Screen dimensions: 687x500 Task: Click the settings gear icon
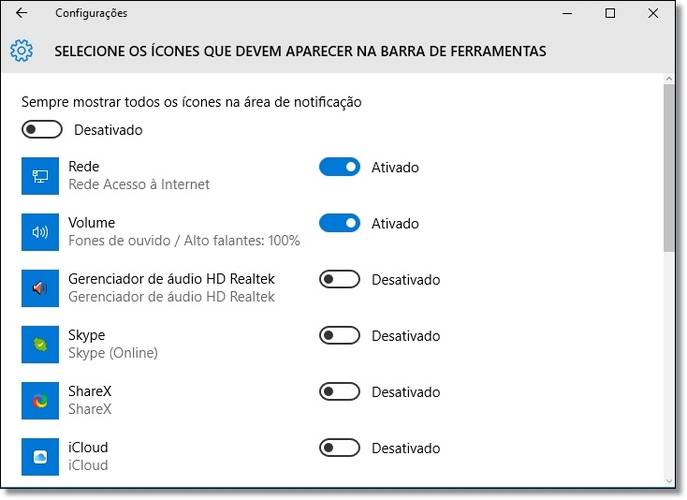coord(21,51)
